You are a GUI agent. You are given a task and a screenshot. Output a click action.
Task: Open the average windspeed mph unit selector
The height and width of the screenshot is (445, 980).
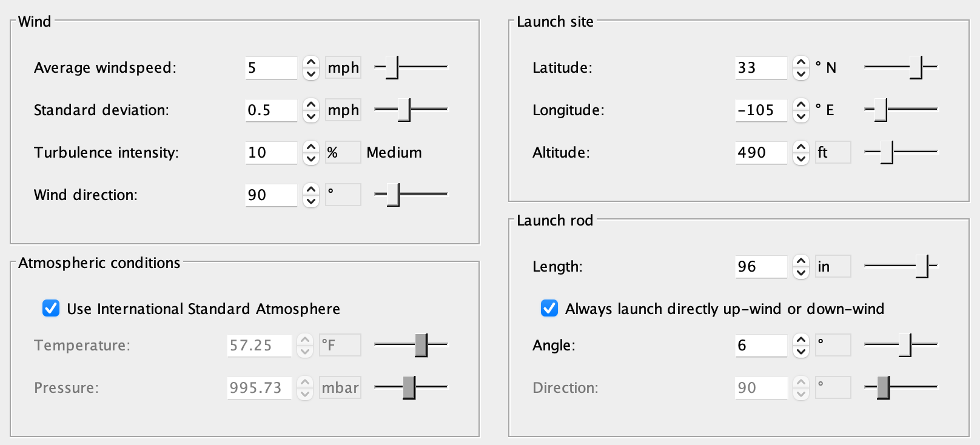pyautogui.click(x=343, y=67)
